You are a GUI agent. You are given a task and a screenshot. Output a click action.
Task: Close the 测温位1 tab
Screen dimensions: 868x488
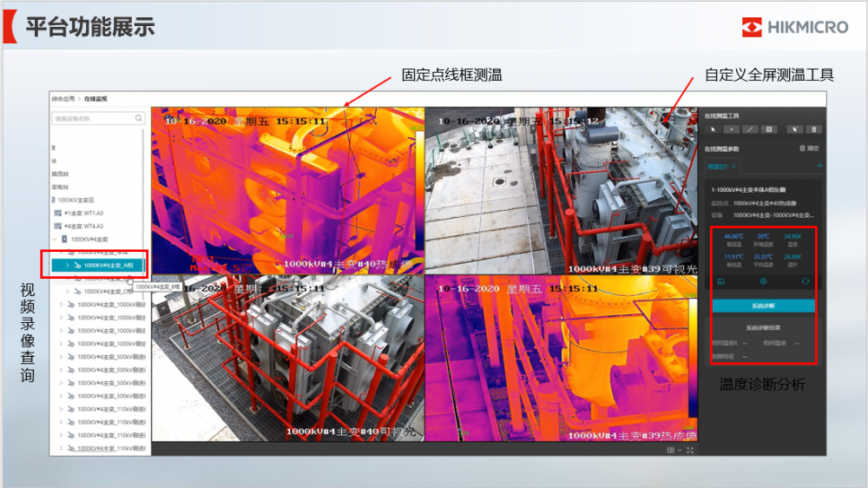pos(734,166)
